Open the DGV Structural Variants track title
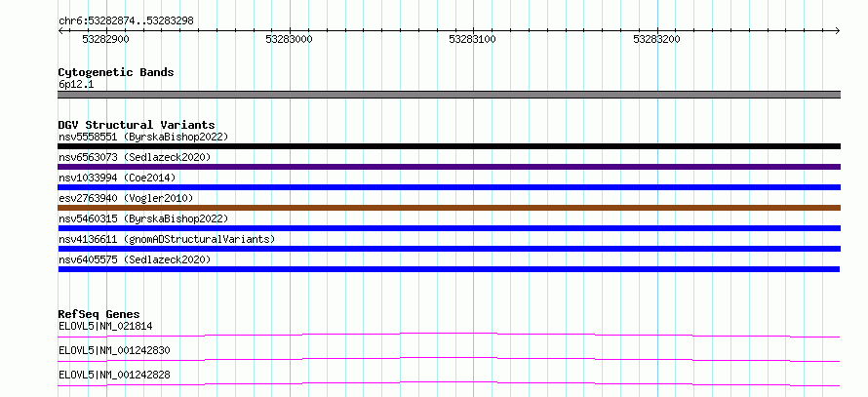 (137, 125)
